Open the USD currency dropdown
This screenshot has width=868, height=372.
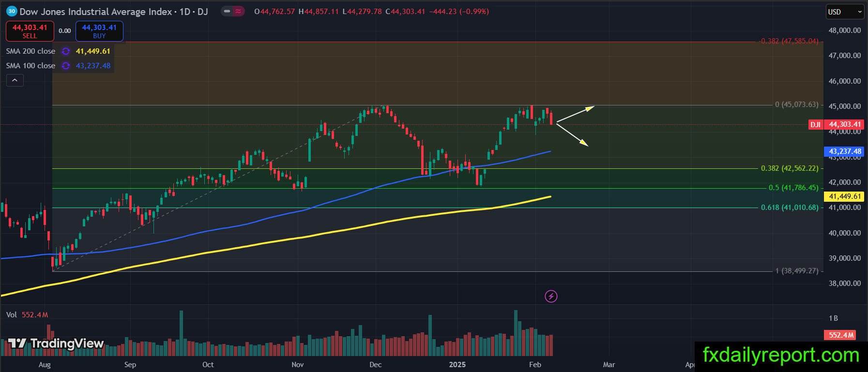845,12
